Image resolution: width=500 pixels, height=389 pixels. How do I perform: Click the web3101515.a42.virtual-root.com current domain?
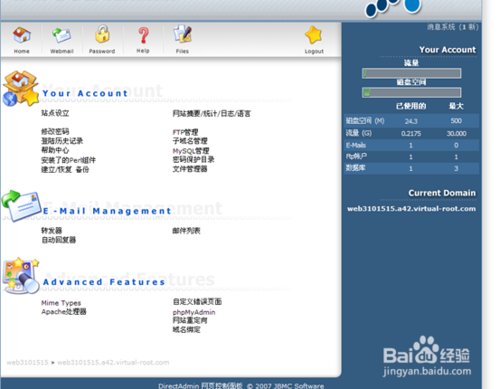411,209
